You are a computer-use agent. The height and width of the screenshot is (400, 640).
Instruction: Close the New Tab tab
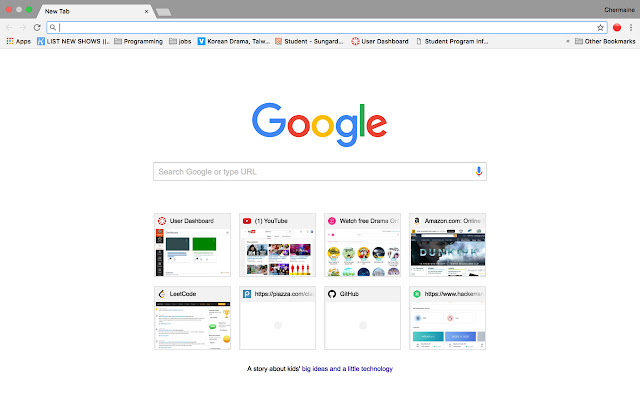(x=147, y=11)
